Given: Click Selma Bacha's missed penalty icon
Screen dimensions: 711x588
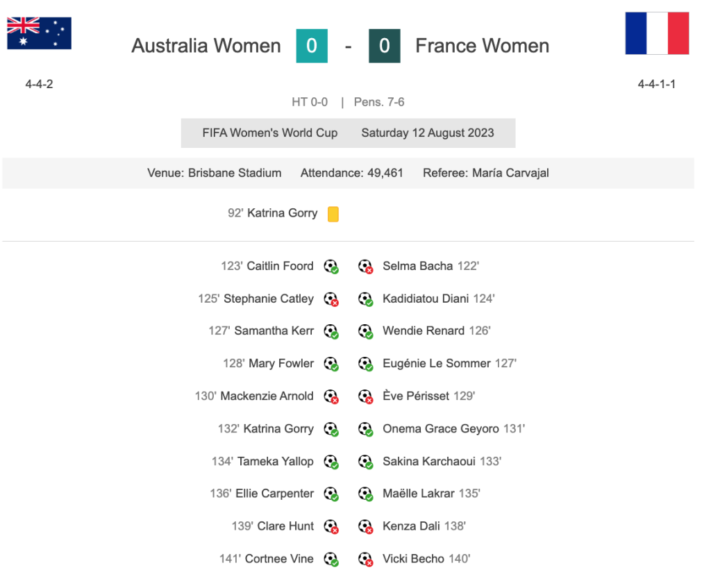Looking at the screenshot, I should point(365,267).
